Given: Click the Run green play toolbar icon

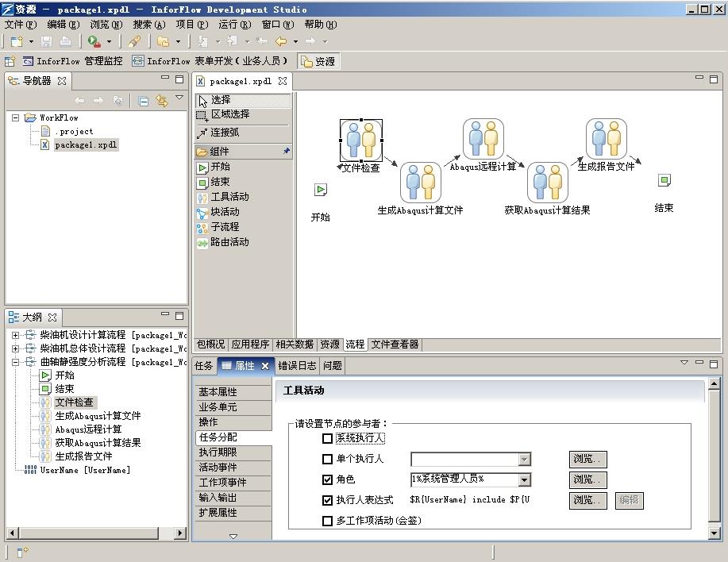Looking at the screenshot, I should [94, 42].
